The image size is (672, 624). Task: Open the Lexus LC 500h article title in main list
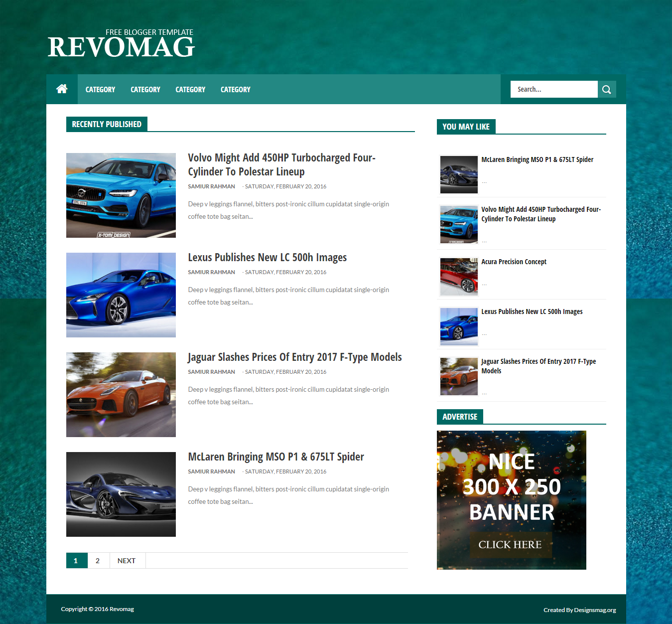pyautogui.click(x=267, y=257)
